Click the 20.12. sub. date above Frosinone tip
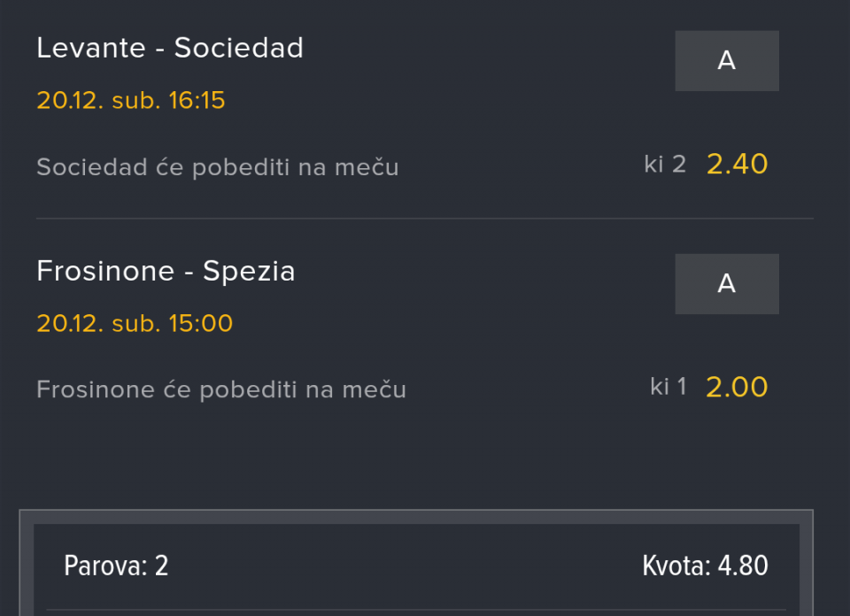Viewport: 850px width, 616px height. (98, 324)
